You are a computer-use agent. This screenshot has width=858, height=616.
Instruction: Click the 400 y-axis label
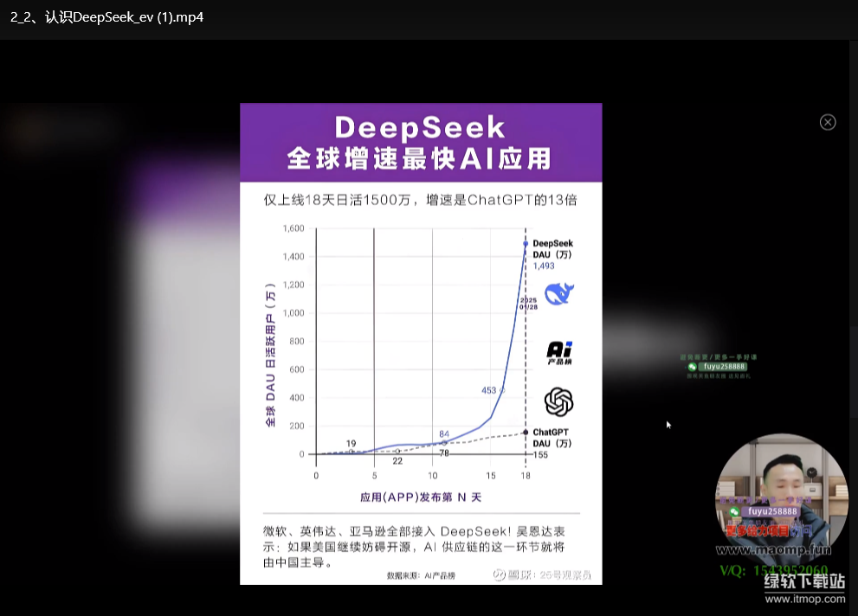(297, 398)
